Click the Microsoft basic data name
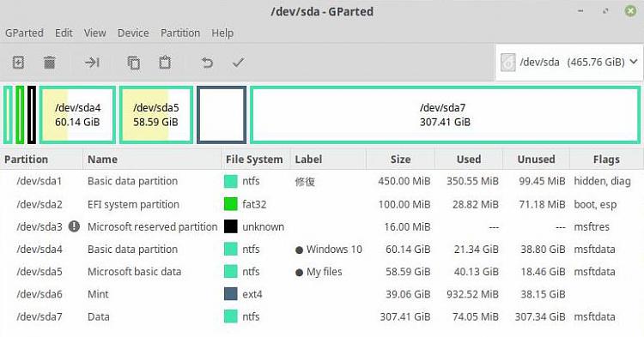The height and width of the screenshot is (337, 644). pos(134,272)
